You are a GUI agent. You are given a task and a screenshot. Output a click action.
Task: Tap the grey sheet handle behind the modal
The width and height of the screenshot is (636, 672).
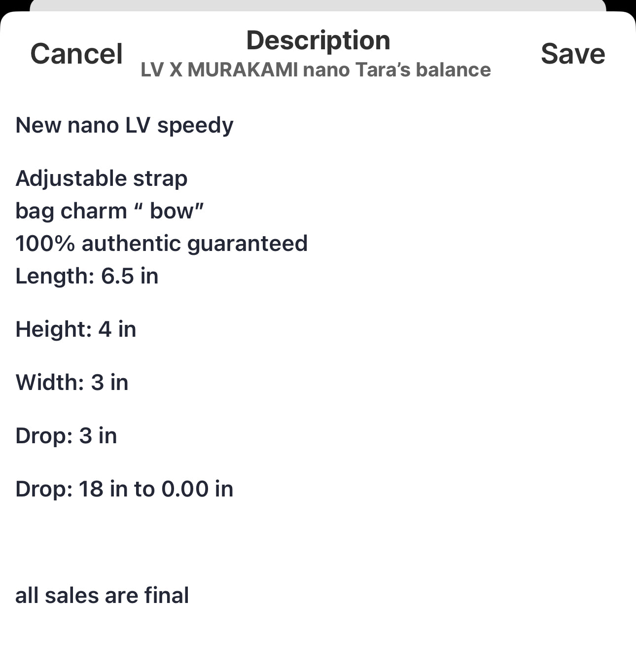click(x=318, y=5)
